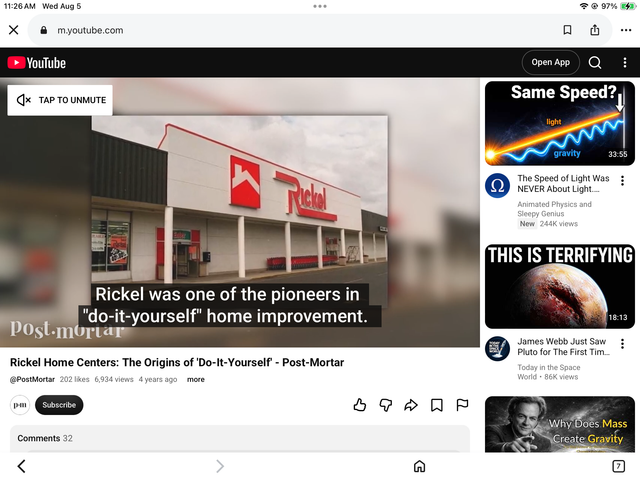
Task: Open YouTube header overflow menu
Action: pos(624,62)
